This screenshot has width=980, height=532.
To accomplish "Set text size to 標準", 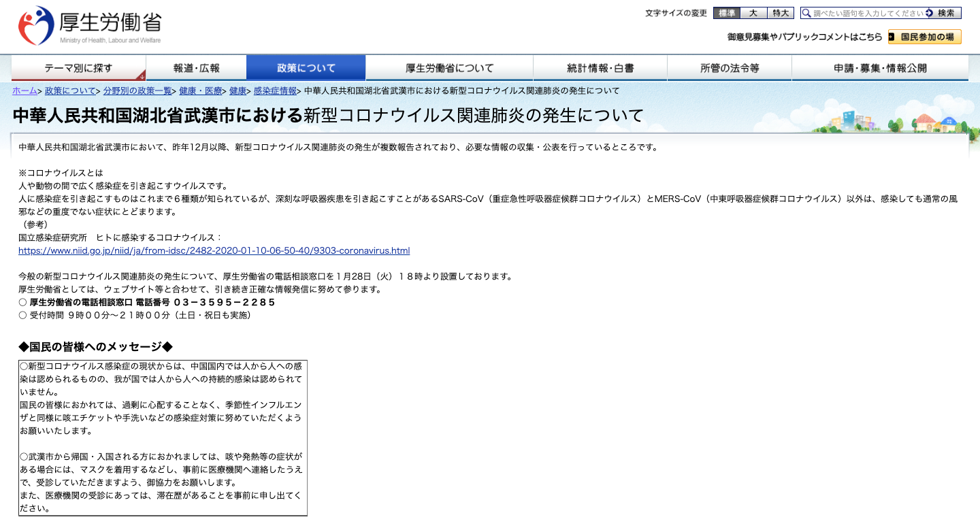I will click(x=726, y=13).
